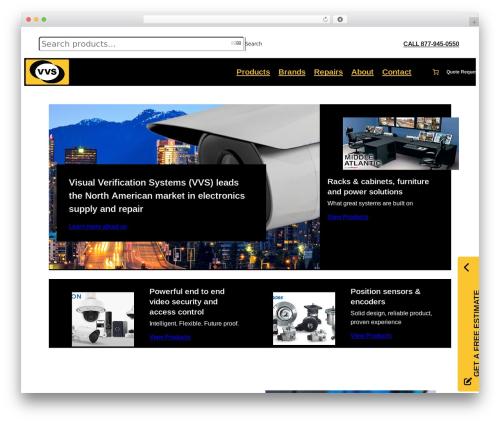Click the yellow minimize window button
This screenshot has height=423, width=500.
pos(36,20)
